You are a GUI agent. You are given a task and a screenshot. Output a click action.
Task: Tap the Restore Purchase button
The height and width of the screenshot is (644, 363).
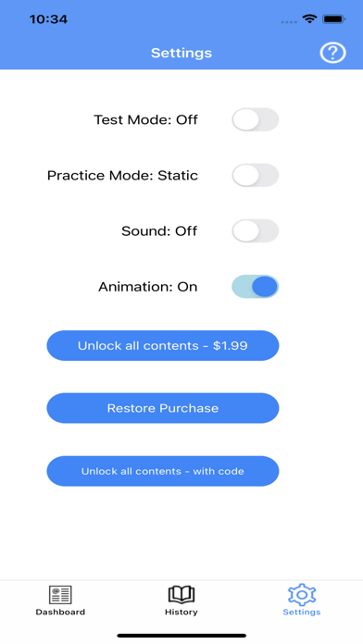163,408
